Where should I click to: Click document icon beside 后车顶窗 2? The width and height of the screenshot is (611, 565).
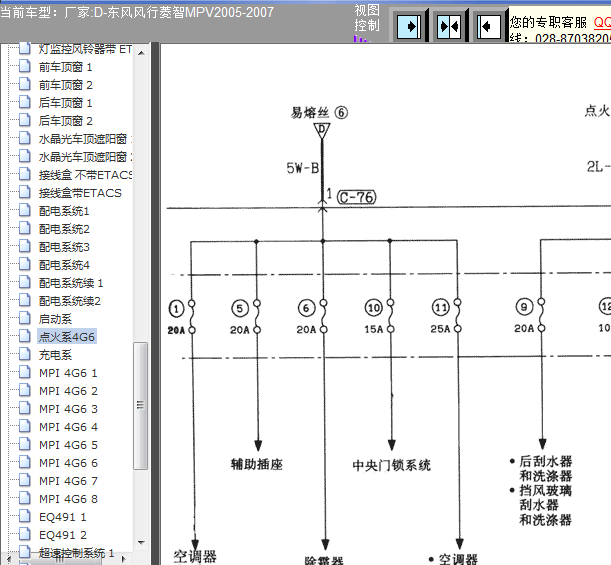pos(25,120)
